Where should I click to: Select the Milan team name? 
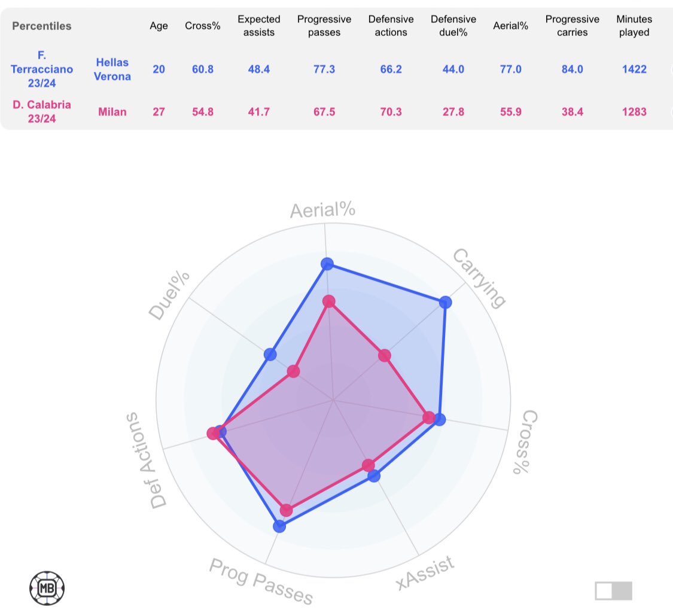[x=112, y=111]
